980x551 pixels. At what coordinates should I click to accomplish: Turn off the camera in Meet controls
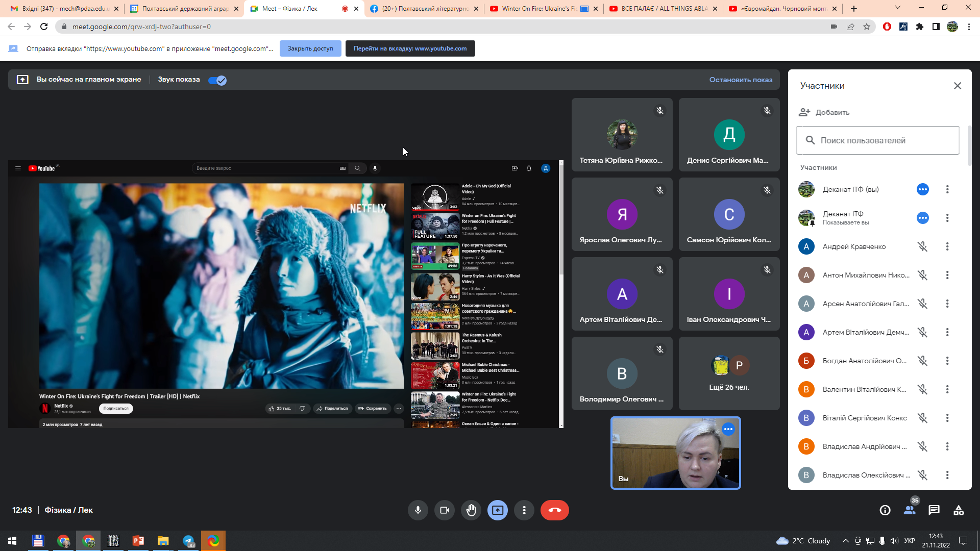[444, 510]
